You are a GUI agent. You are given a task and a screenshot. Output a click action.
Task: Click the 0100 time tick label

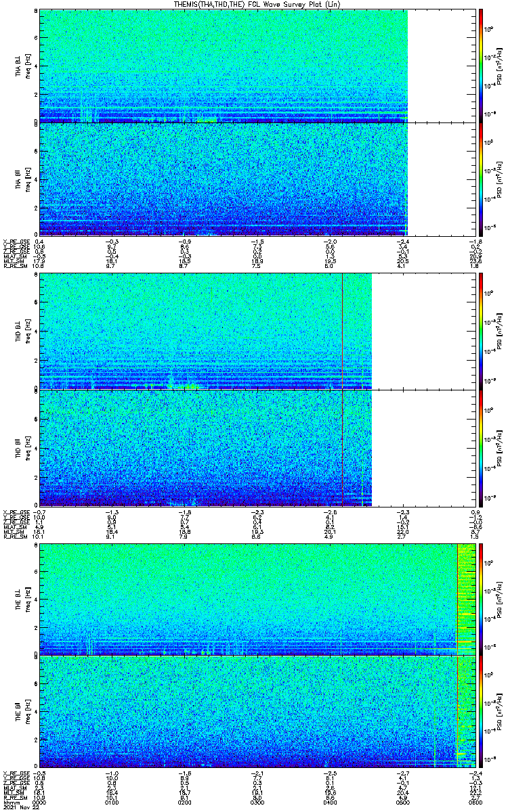point(112,803)
